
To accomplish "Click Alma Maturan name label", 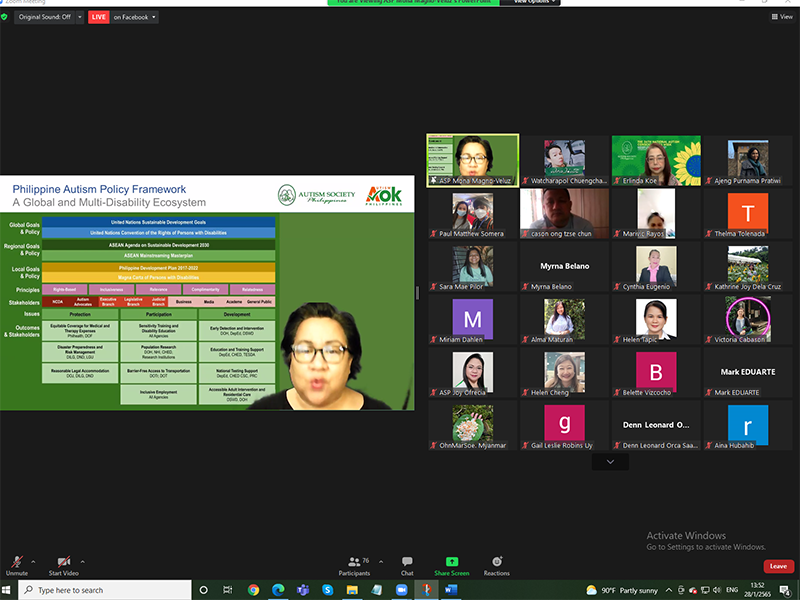I will click(552, 339).
